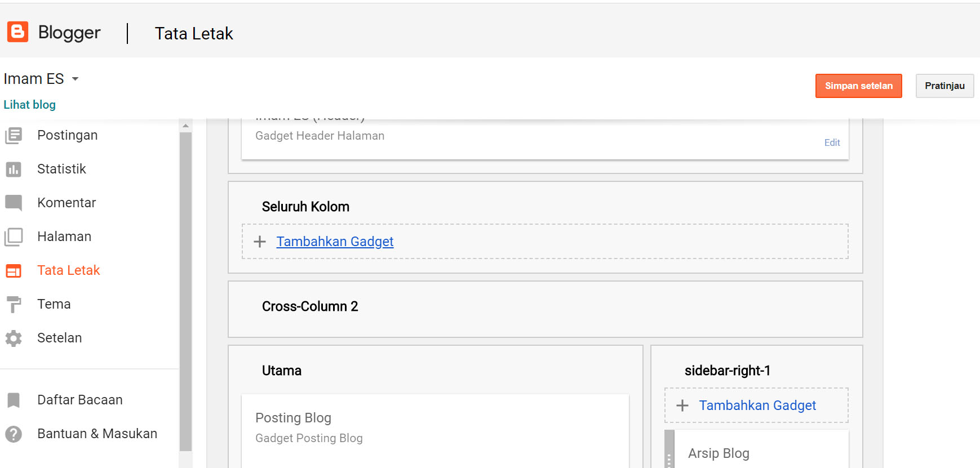Click the Bantuan & Masukan help icon
980x468 pixels.
(x=14, y=434)
